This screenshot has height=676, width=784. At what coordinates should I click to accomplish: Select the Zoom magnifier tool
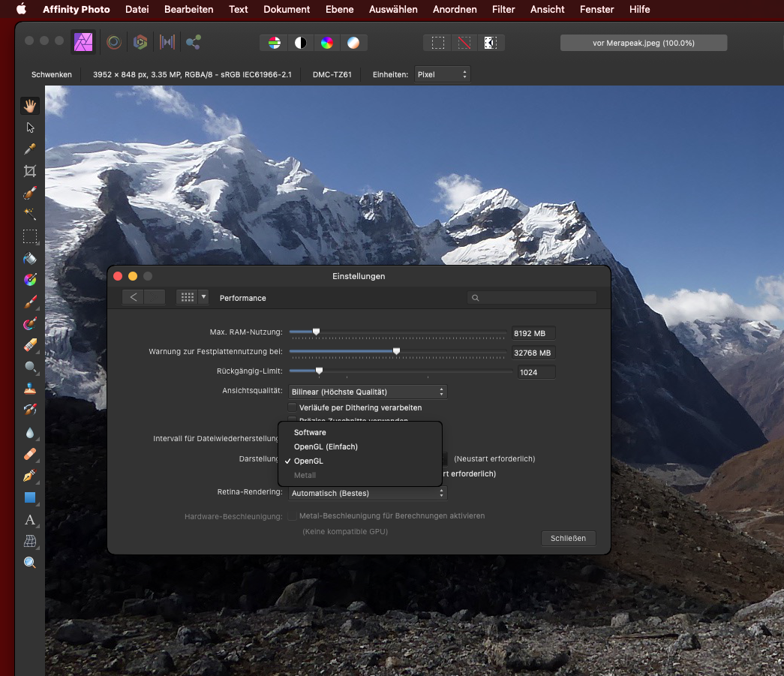coord(30,563)
